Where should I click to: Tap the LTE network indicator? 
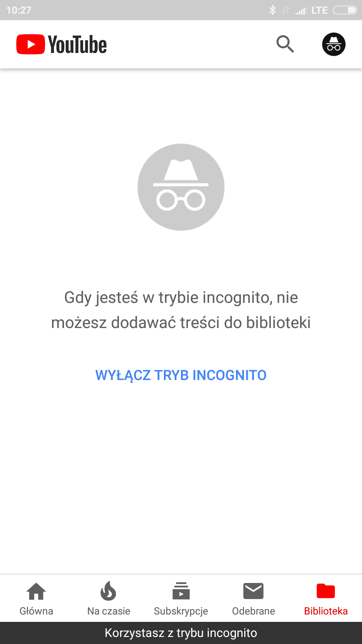coord(319,10)
